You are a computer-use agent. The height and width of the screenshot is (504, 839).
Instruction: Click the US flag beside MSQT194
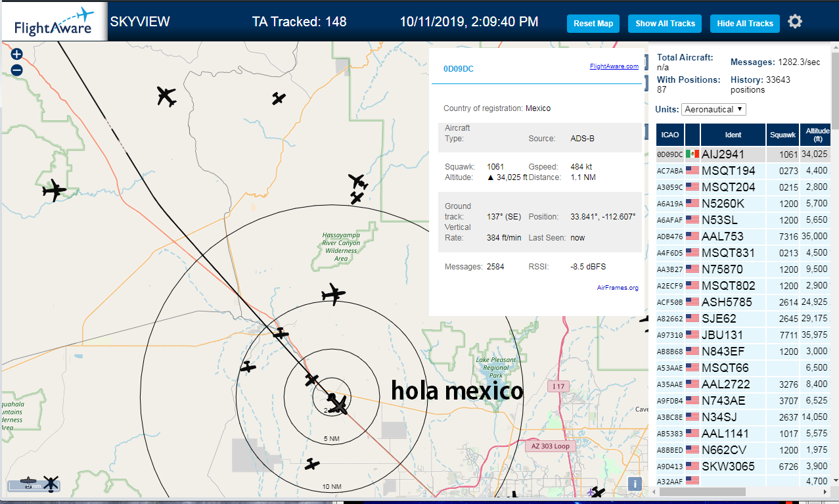tap(692, 171)
